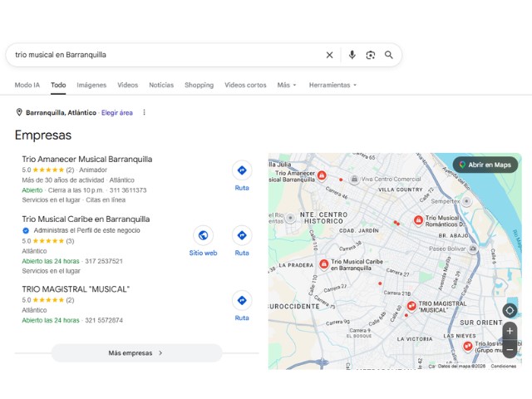The width and height of the screenshot is (532, 399).
Task: Click phone number 311 3611373
Action: [x=128, y=190]
